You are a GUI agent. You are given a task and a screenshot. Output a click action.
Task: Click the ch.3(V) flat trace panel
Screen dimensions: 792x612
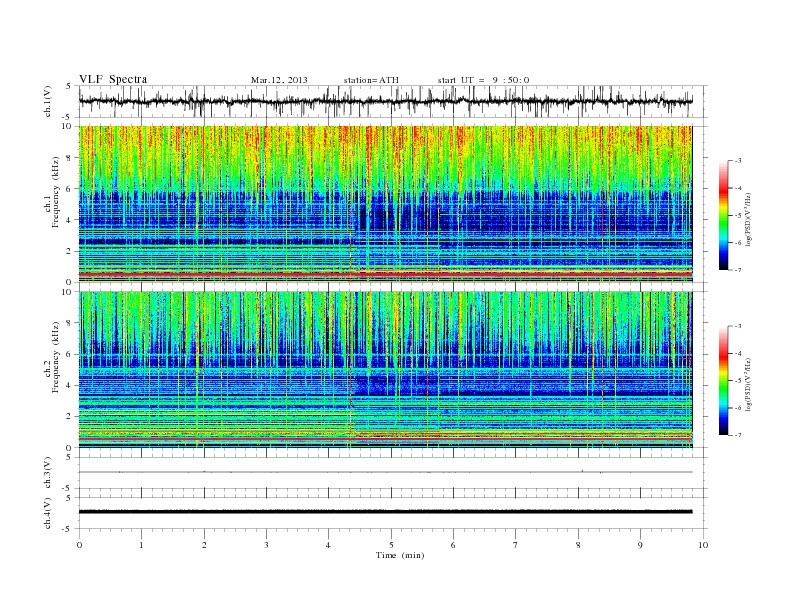click(x=393, y=473)
